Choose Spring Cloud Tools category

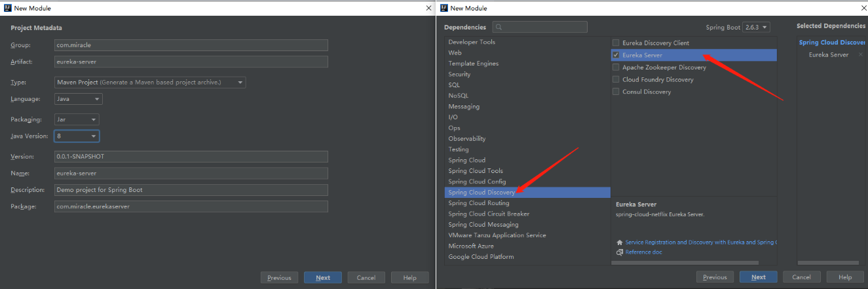(476, 171)
